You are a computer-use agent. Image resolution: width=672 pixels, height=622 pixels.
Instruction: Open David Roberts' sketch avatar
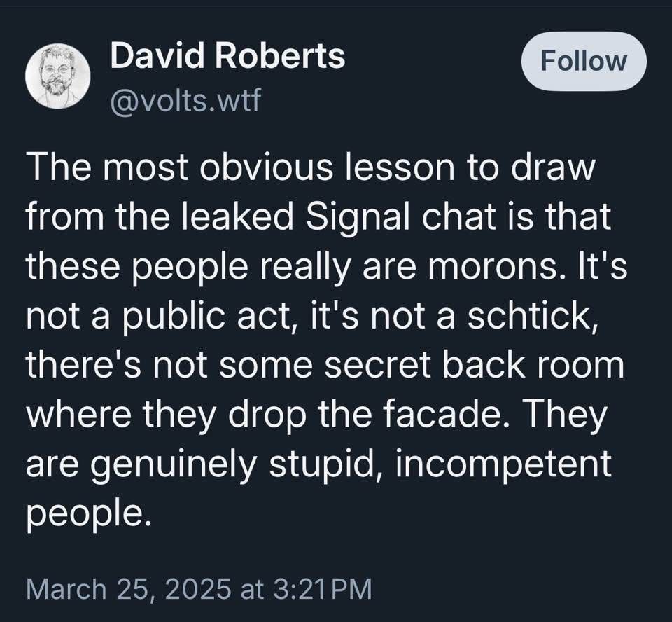[58, 77]
